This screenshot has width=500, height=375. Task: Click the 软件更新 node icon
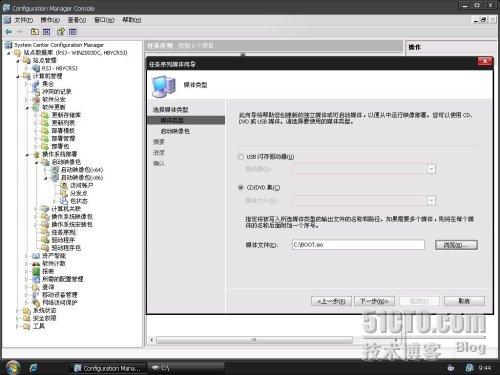(x=36, y=107)
